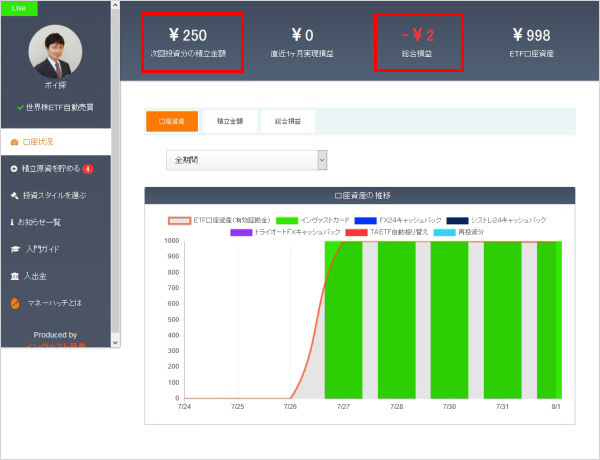Open the 入門ガイド menu item
This screenshot has width=600, height=460.
pyautogui.click(x=56, y=249)
